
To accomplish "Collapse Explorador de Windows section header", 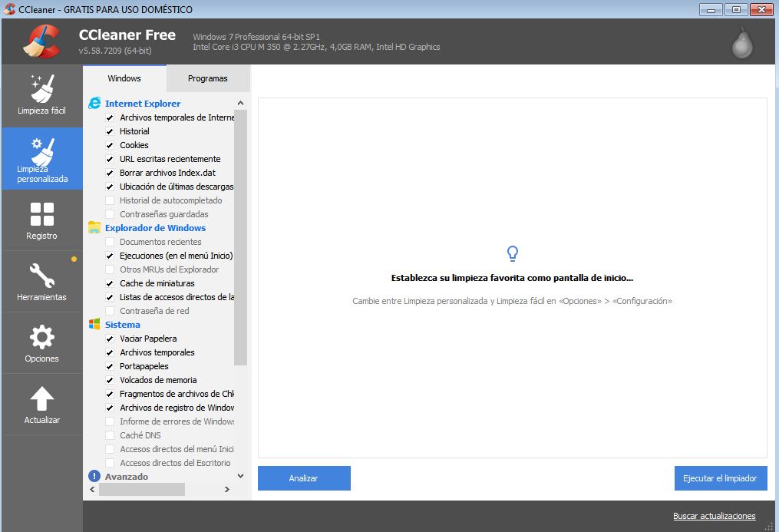I will pos(156,227).
